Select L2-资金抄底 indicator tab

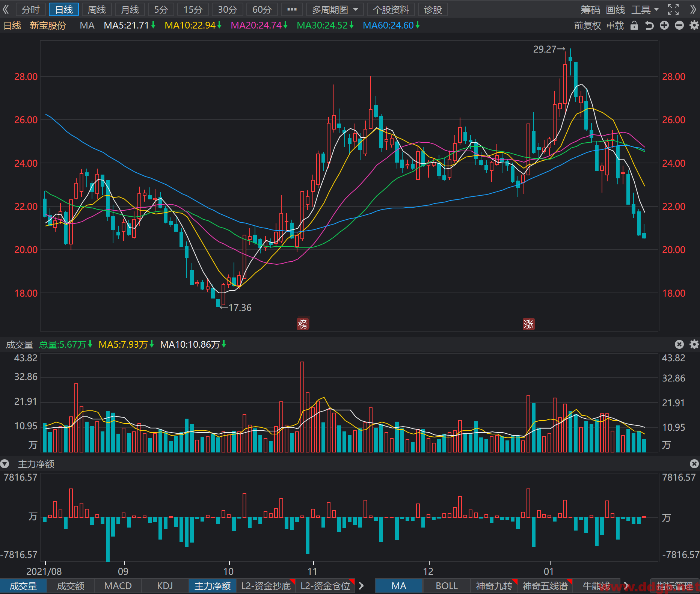click(266, 586)
